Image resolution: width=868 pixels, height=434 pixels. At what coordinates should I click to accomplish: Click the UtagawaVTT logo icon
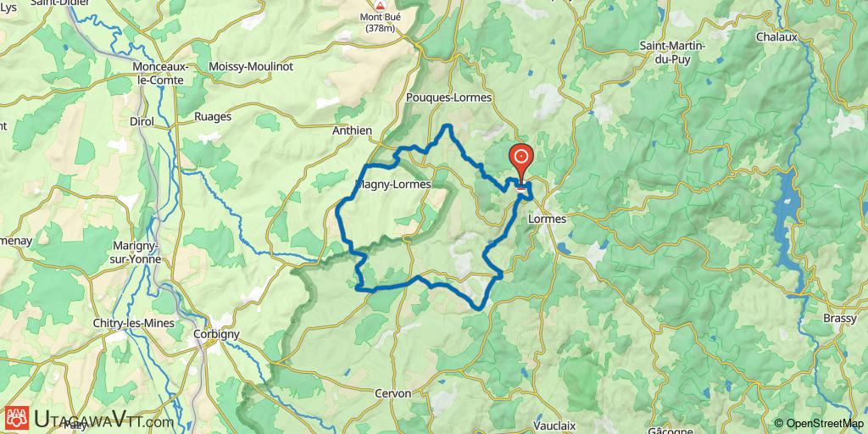[17, 418]
